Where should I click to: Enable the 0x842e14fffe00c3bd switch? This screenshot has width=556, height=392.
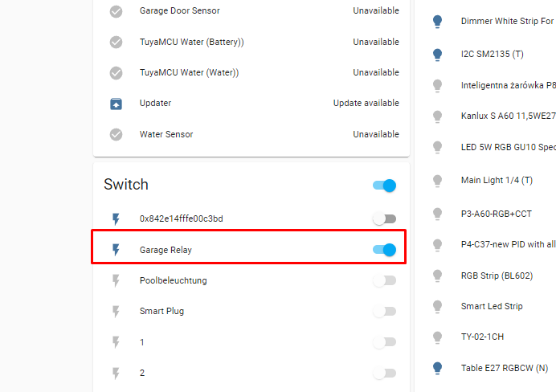coord(384,219)
